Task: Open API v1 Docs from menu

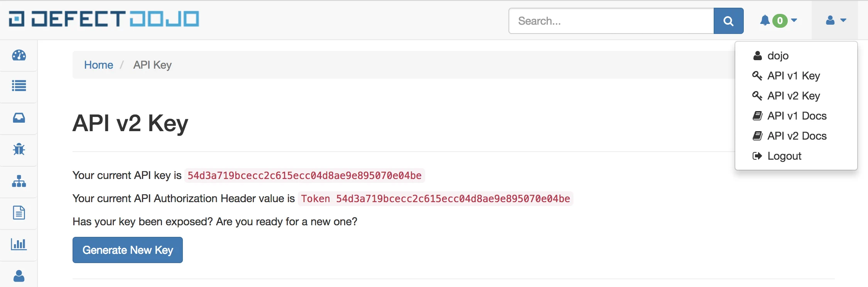Action: [797, 116]
